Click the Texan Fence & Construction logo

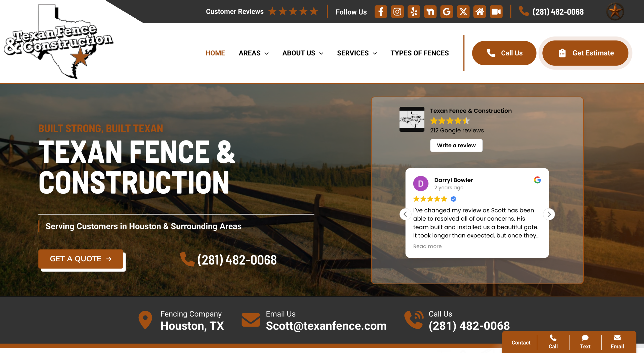point(59,41)
